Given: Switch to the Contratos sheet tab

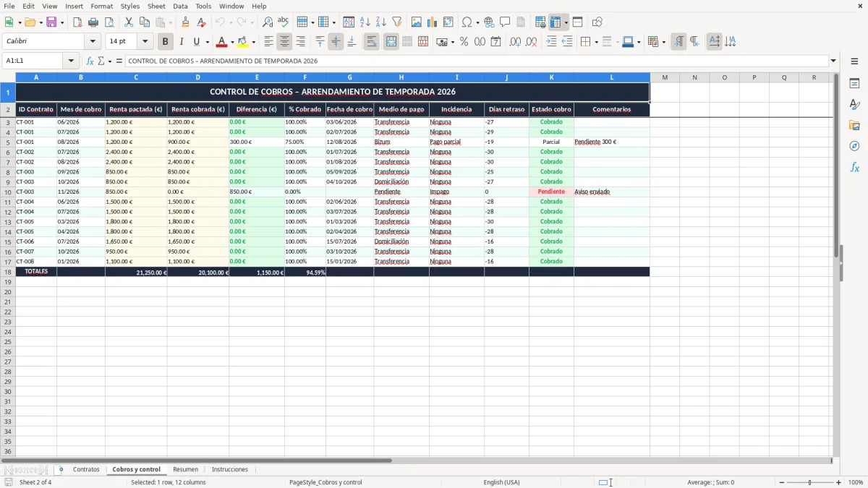Looking at the screenshot, I should pos(86,470).
